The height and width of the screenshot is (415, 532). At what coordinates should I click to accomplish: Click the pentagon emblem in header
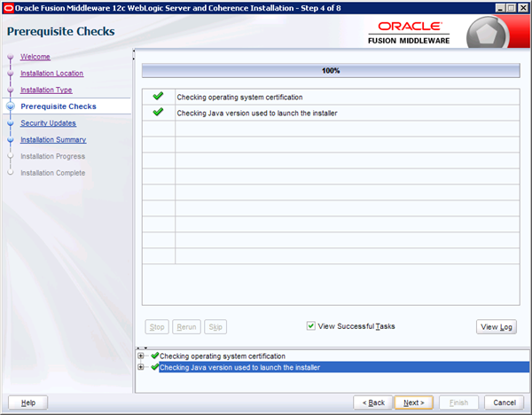(487, 34)
